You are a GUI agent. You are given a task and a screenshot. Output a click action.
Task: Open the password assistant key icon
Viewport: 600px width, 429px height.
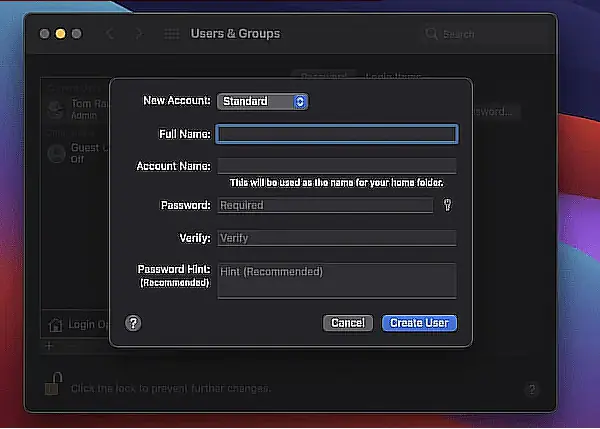click(447, 205)
